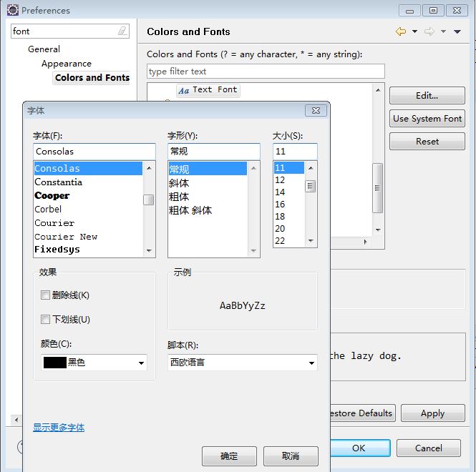Select 斜体 italic font style
Viewport: 476px width, 472px height.
point(208,183)
